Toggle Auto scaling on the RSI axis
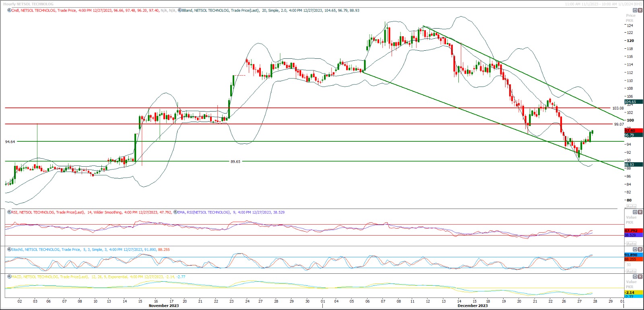Viewport: 644px width, 310px height. [x=631, y=244]
